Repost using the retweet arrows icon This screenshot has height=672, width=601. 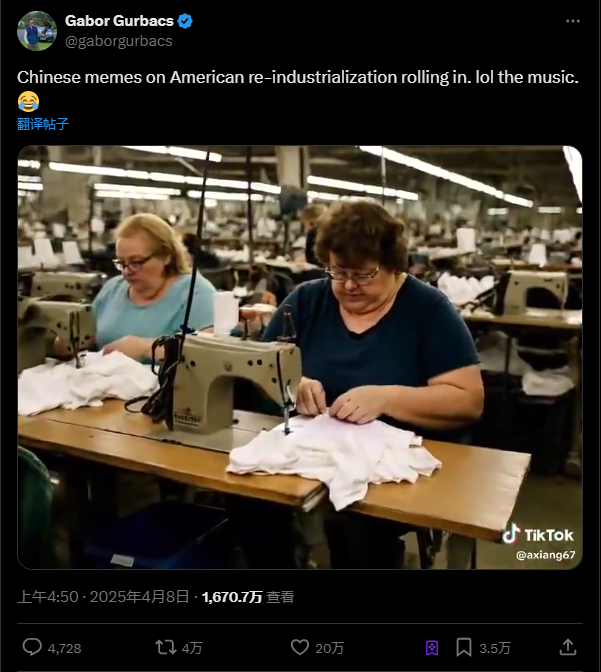coord(165,647)
